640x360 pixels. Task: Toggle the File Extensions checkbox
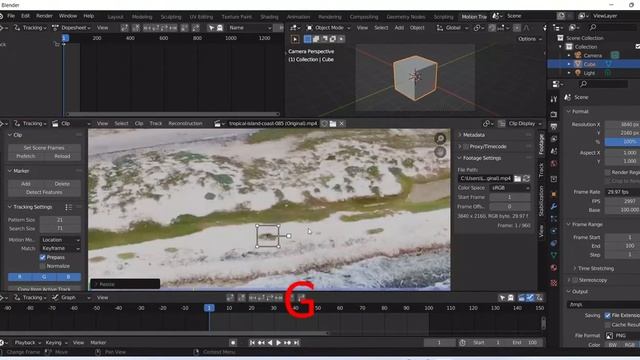coord(608,316)
